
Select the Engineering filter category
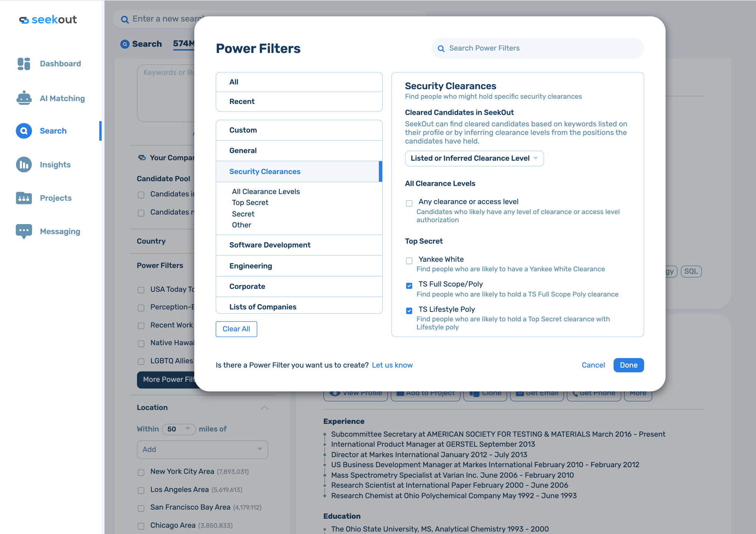tap(250, 266)
